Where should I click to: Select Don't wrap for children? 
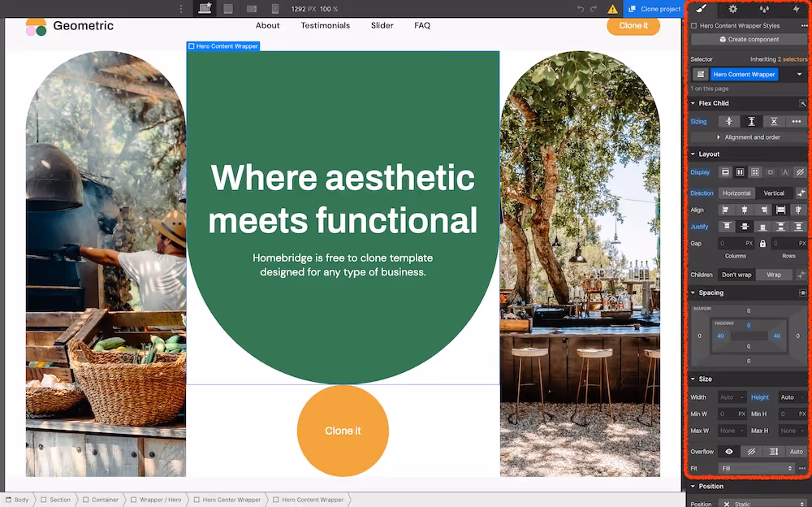tap(736, 275)
